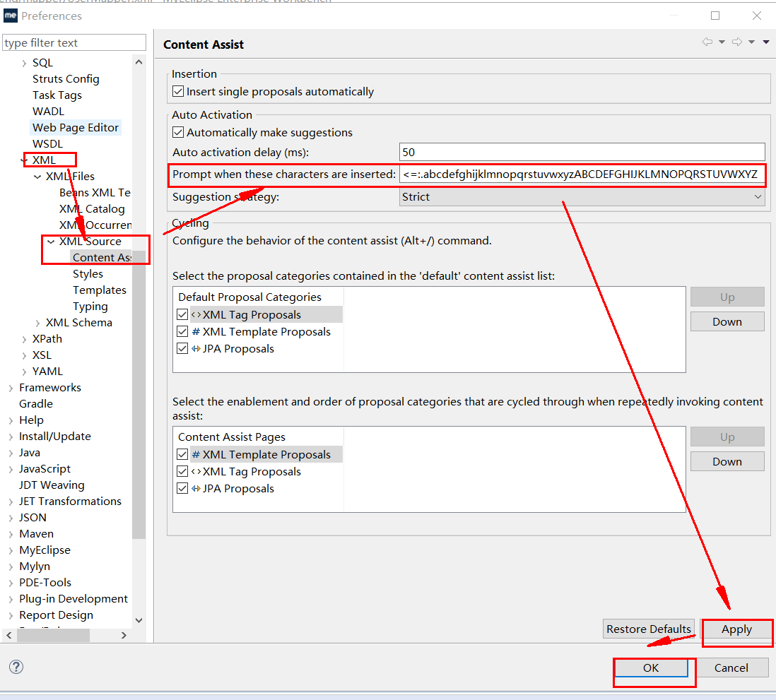This screenshot has height=700, width=776.
Task: Select Styles under XML Source
Action: click(x=88, y=273)
